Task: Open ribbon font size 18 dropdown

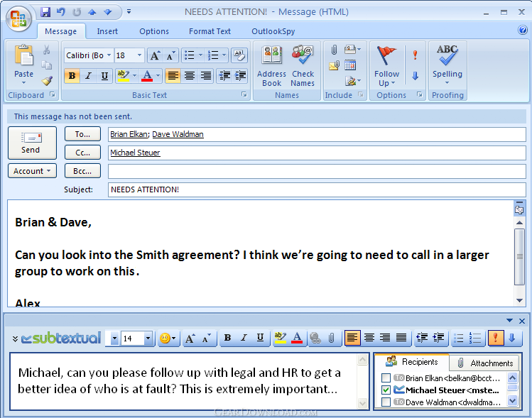Action: click(x=139, y=55)
